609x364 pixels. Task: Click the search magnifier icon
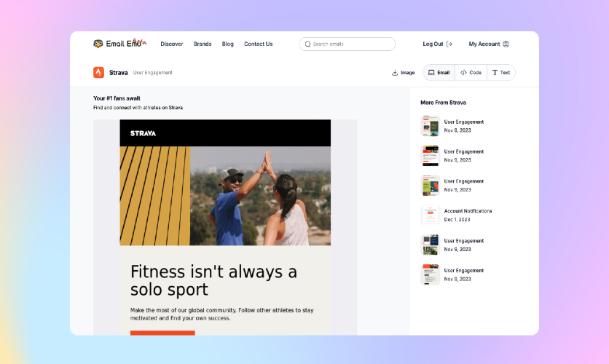(307, 44)
